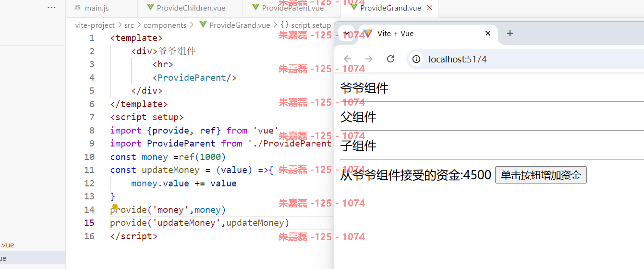This screenshot has width=644, height=269.
Task: View site information icon in address bar
Action: click(416, 59)
